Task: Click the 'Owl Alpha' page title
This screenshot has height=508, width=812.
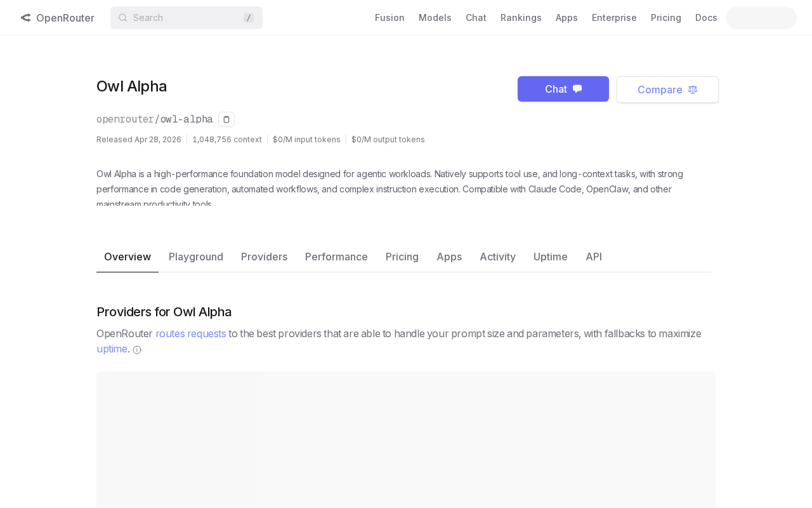Action: (132, 86)
